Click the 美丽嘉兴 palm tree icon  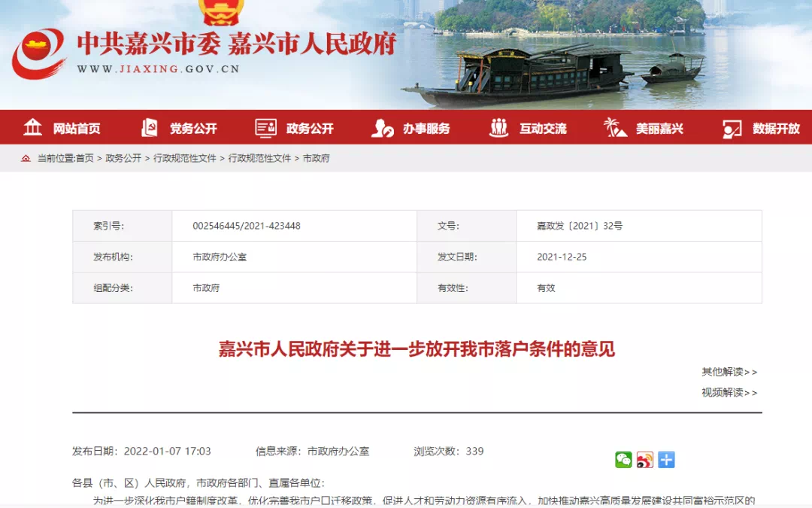pyautogui.click(x=615, y=127)
